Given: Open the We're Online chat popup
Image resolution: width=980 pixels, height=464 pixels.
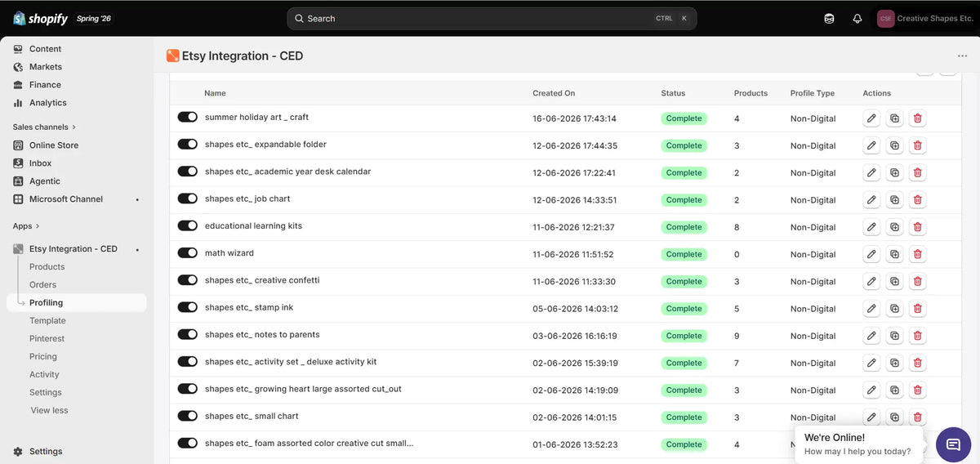Looking at the screenshot, I should tap(858, 444).
